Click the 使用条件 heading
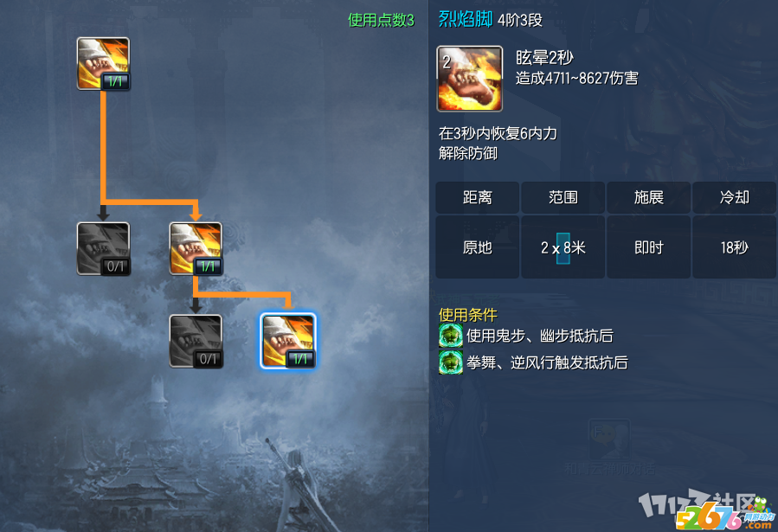This screenshot has height=532, width=778. (468, 315)
